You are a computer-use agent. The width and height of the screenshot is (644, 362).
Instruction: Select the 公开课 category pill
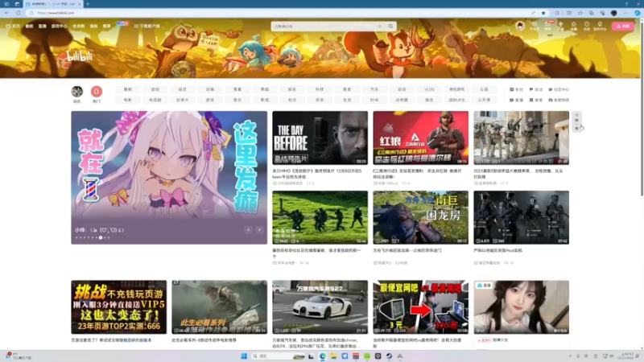click(485, 100)
